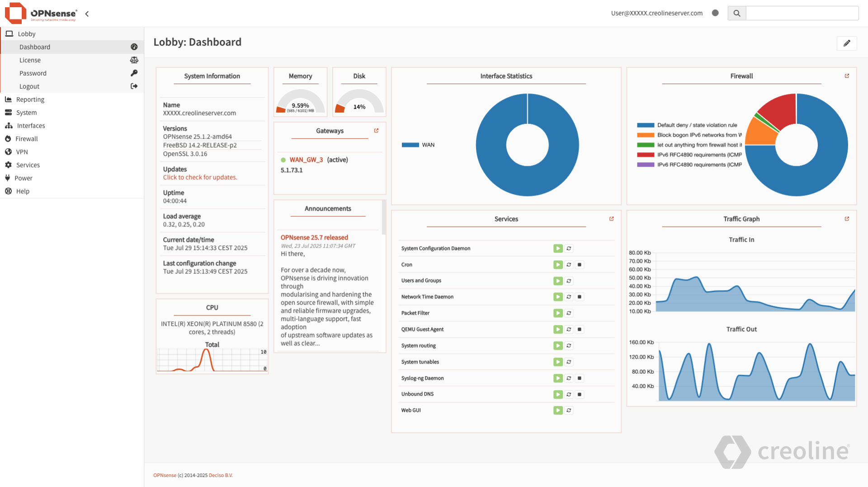Image resolution: width=868 pixels, height=487 pixels.
Task: Click the Announcements widget scrollbar
Action: click(384, 218)
